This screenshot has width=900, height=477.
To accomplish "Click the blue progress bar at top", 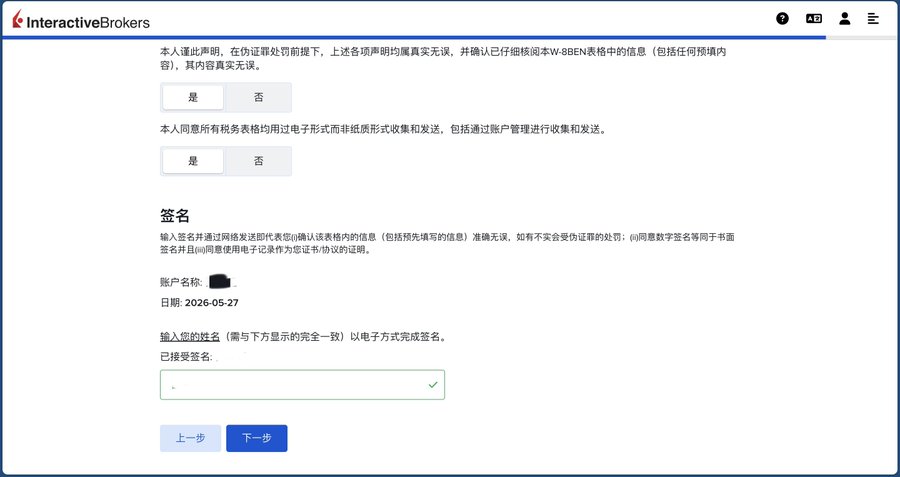I will click(414, 37).
